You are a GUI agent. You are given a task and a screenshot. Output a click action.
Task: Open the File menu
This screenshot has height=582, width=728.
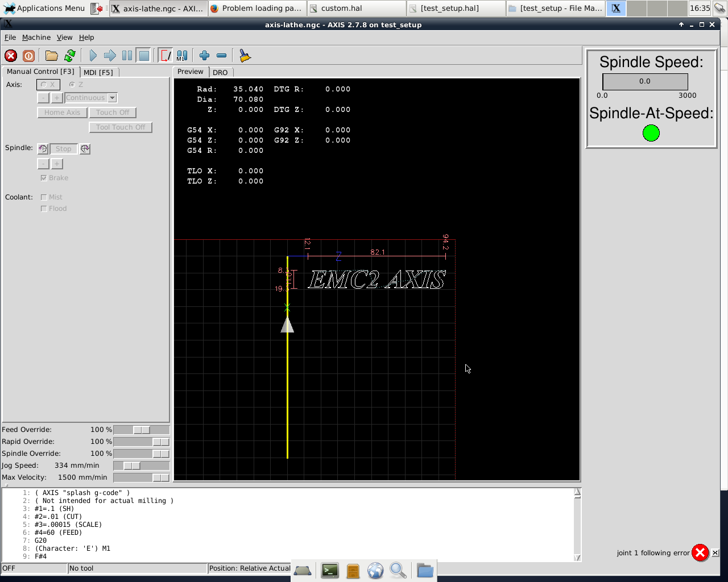pos(10,38)
